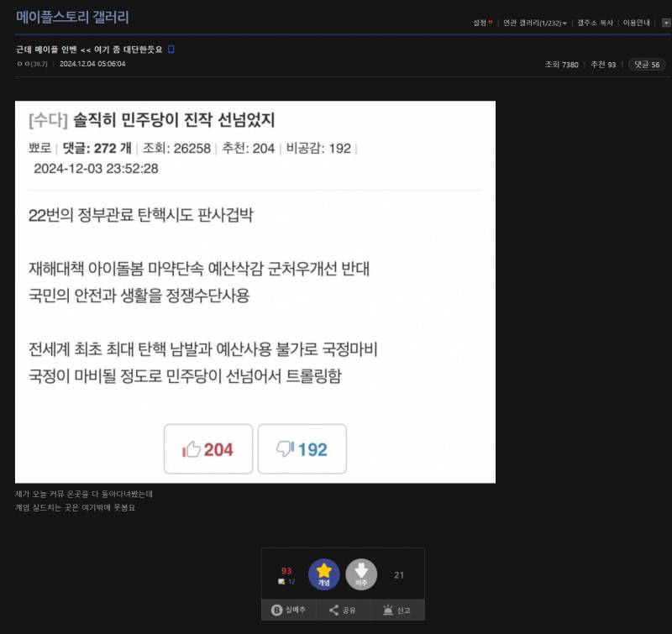Click embedded author name 뽀로
Image resolution: width=672 pixels, height=634 pixels.
tap(39, 149)
